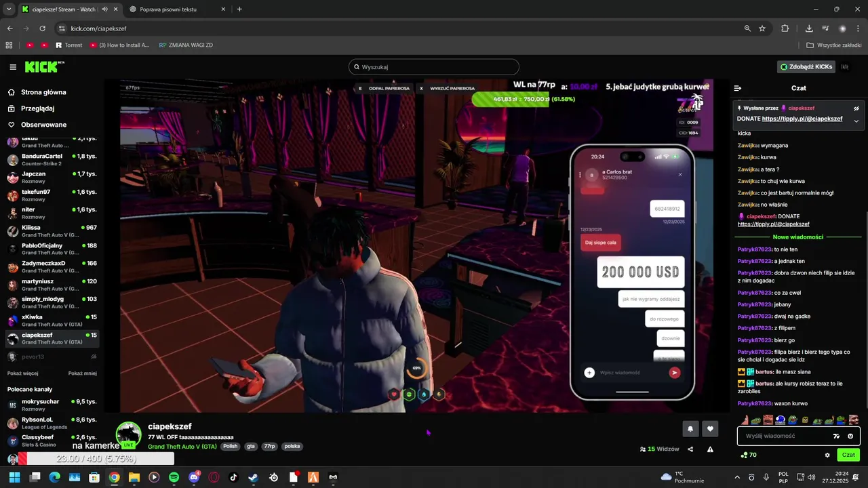
Task: Open Przeglądaj in the sidebar
Action: [31, 108]
